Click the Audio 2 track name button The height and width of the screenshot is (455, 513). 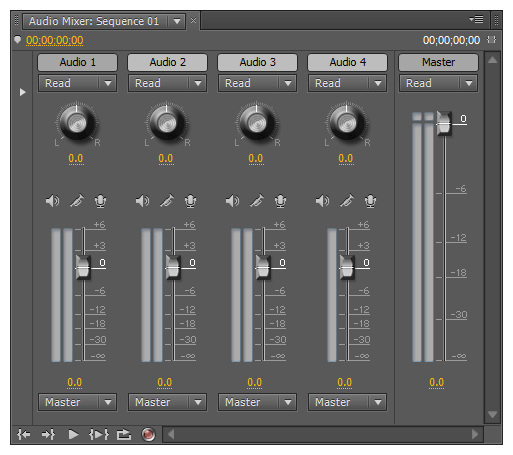click(x=167, y=62)
